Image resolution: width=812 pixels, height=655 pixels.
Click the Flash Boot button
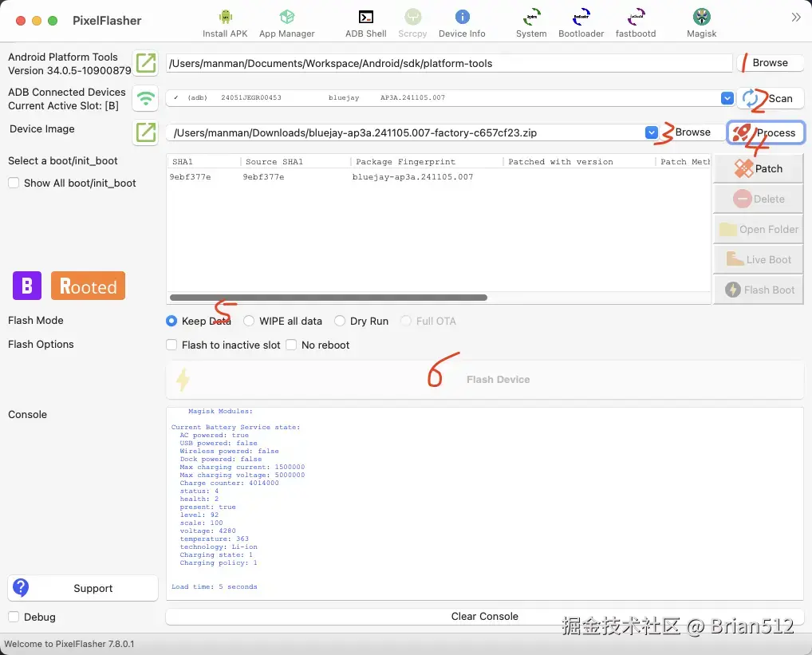point(758,290)
